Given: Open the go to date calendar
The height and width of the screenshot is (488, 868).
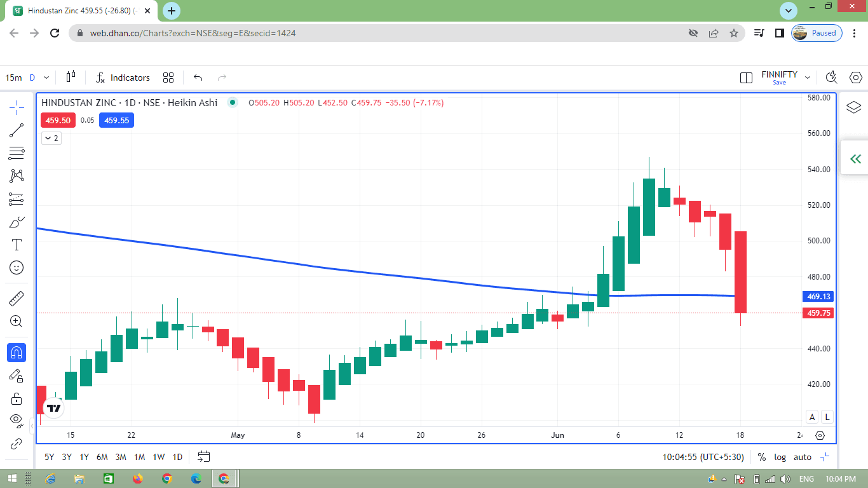Looking at the screenshot, I should (203, 456).
